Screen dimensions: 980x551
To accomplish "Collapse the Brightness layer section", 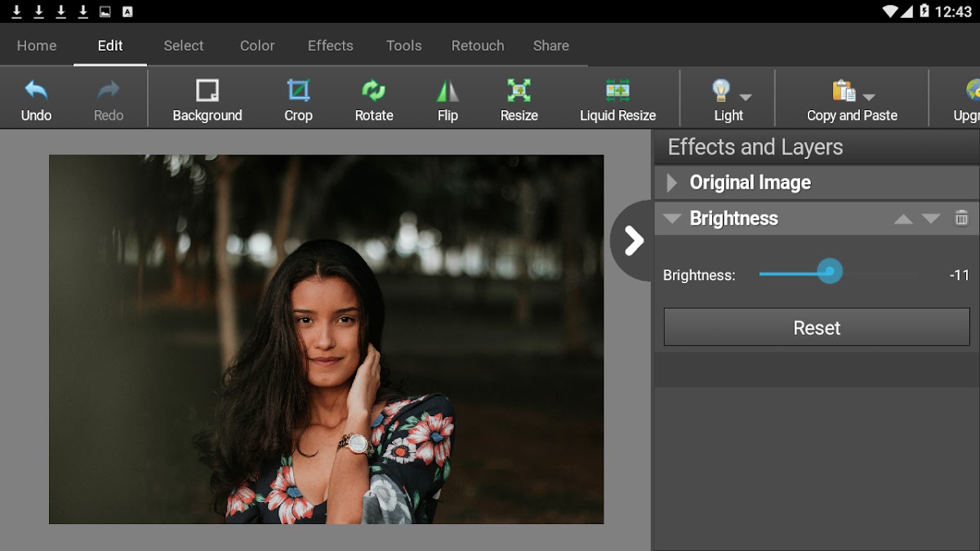I will pyautogui.click(x=672, y=219).
